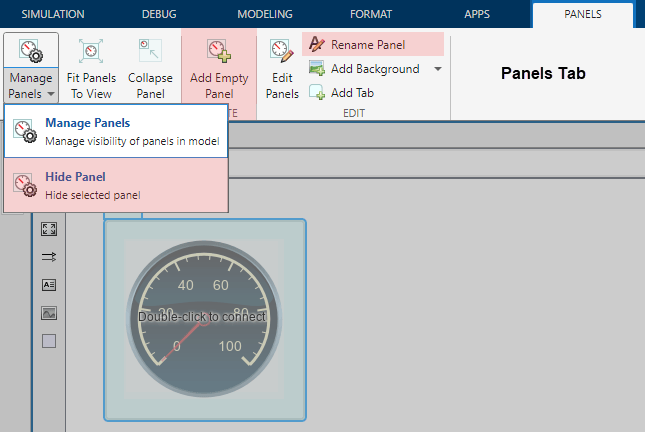Click the Rename Panel icon
Viewport: 645px width, 432px height.
tap(317, 44)
